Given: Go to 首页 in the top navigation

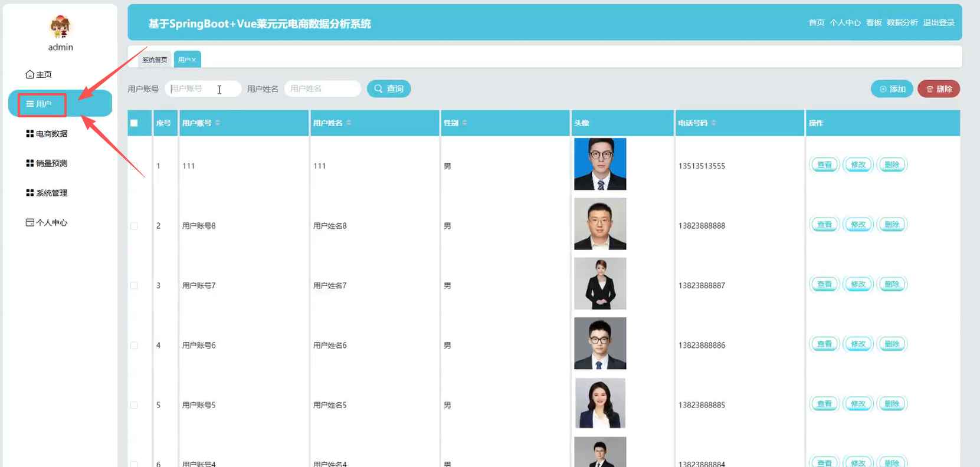Looking at the screenshot, I should pos(817,22).
